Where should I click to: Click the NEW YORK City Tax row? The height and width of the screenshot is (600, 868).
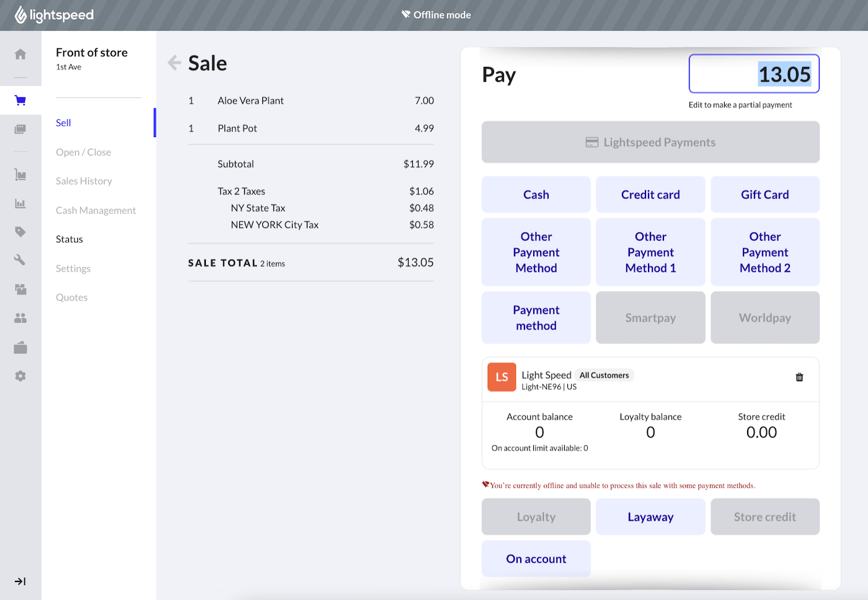click(332, 225)
